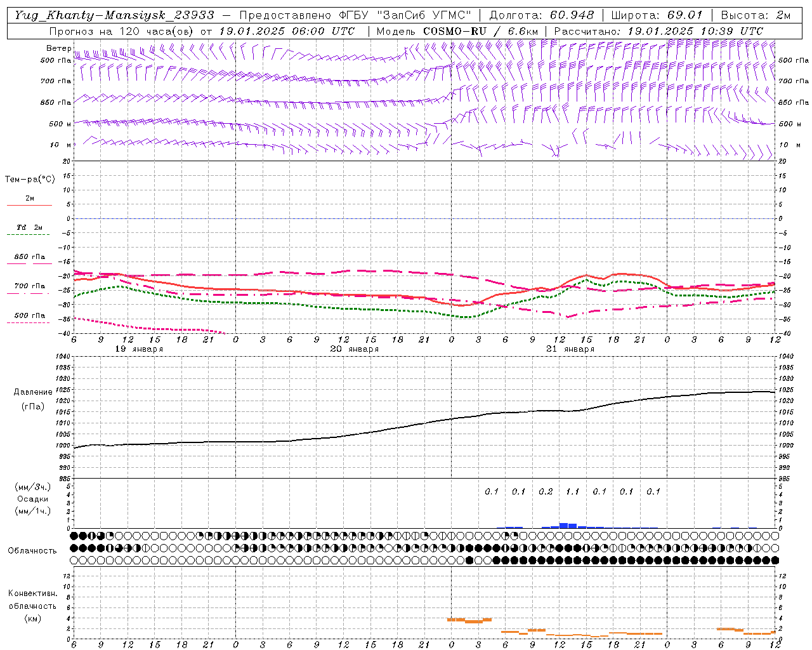The width and height of the screenshot is (812, 650).
Task: Click the 'Долгота: 60.948' header value
Action: 542,15
